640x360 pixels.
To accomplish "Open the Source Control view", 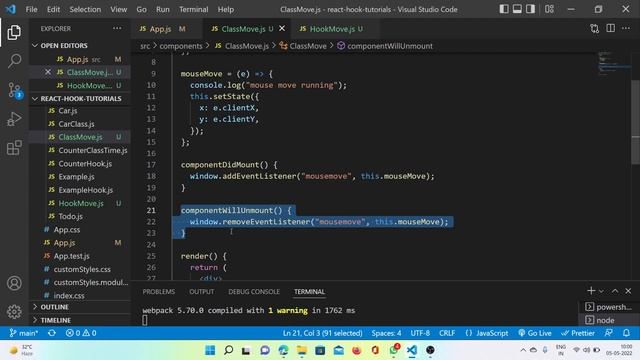I will pyautogui.click(x=14, y=90).
